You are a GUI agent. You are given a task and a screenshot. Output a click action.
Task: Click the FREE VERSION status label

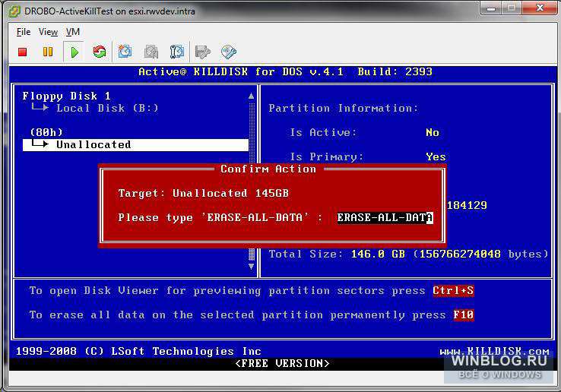click(282, 363)
